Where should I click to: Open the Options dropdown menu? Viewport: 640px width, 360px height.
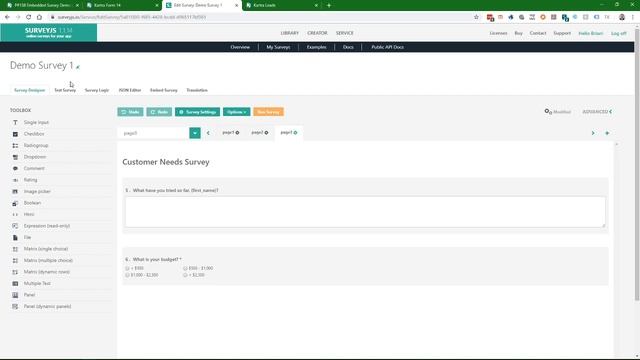tap(236, 112)
